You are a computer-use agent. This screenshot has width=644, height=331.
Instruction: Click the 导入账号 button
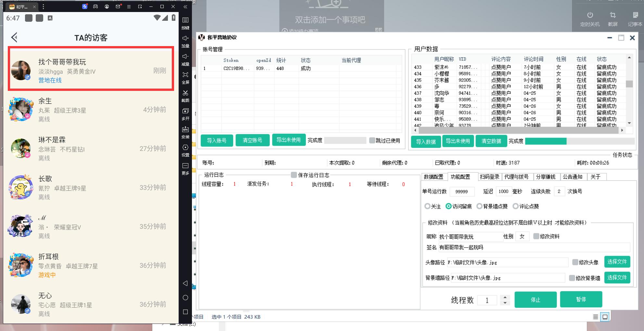pyautogui.click(x=217, y=141)
